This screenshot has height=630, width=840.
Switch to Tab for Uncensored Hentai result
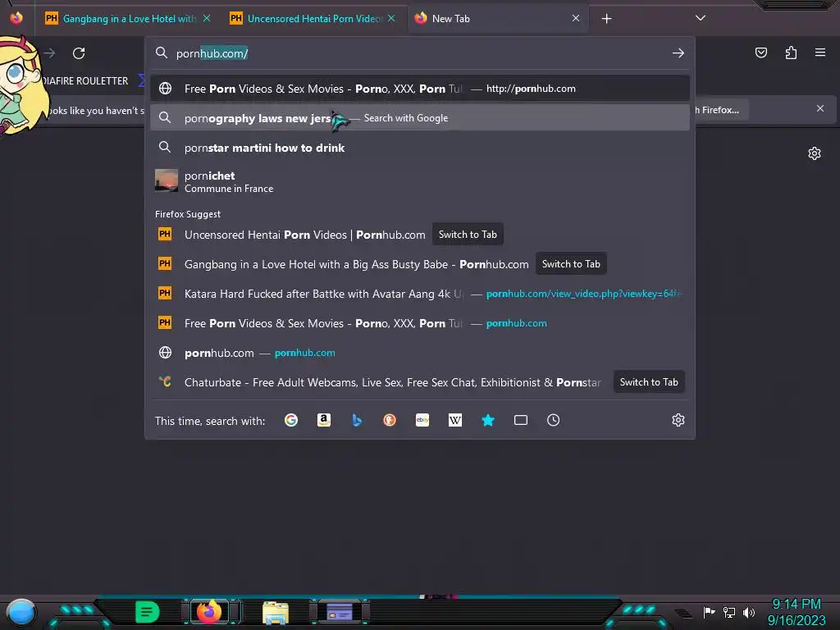coord(468,234)
